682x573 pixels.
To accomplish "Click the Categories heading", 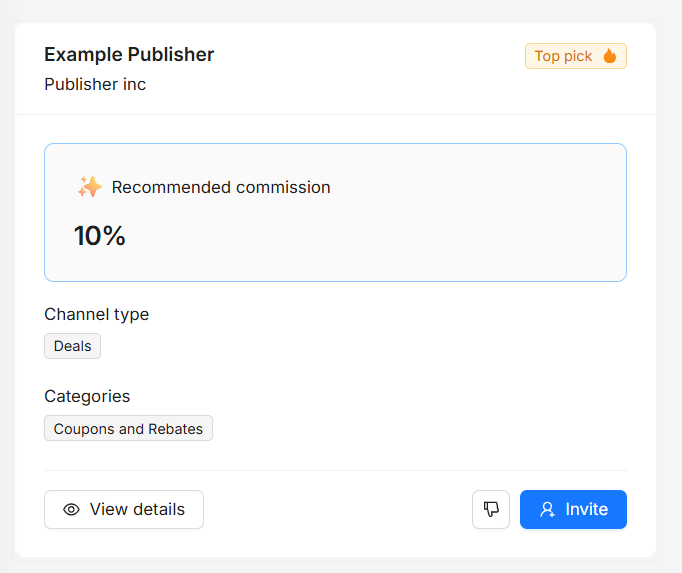I will point(87,396).
